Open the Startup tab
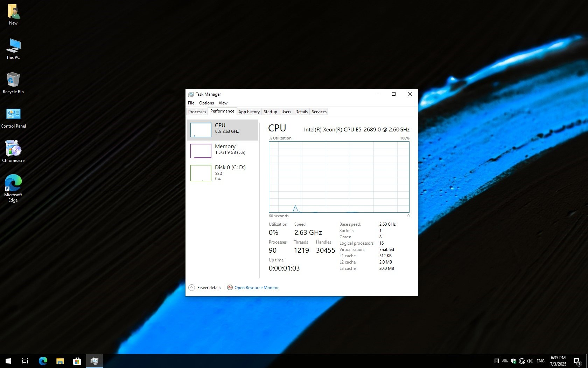The image size is (588, 368). coord(270,112)
